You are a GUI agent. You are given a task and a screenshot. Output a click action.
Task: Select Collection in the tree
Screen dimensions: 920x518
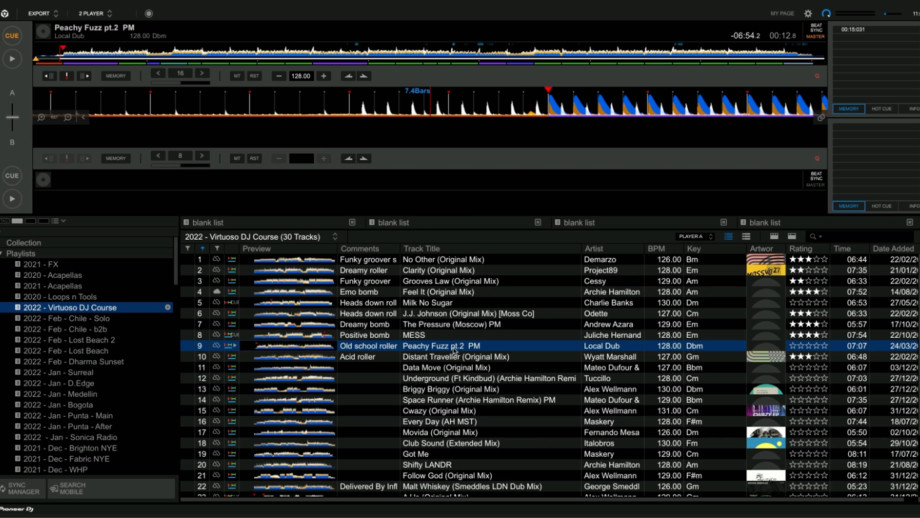pyautogui.click(x=23, y=242)
